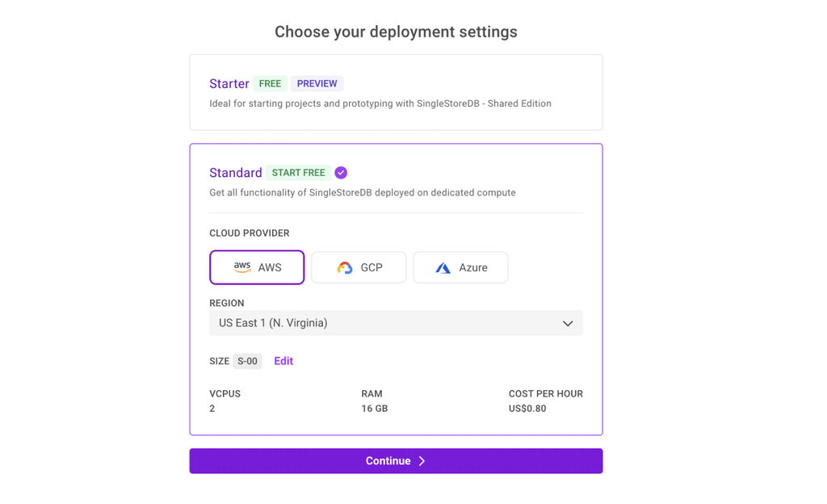Click the SIZE label
Screen dimensions: 827x504
(x=220, y=361)
